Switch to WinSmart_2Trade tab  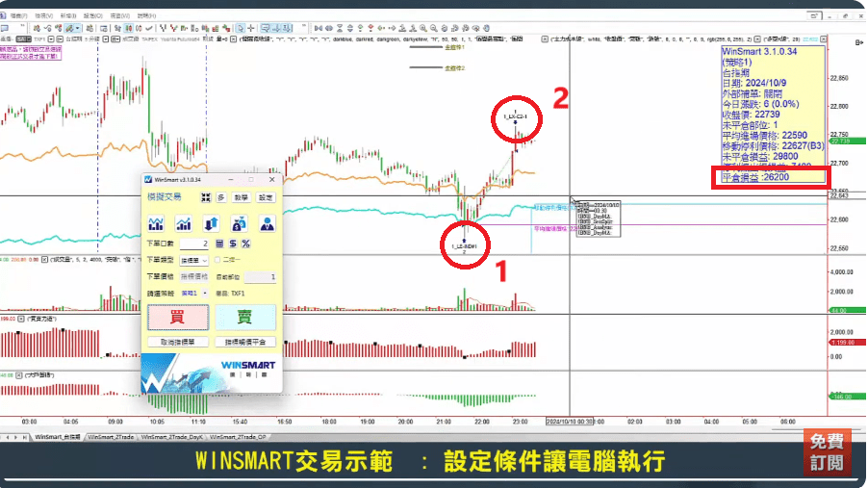(x=111, y=437)
